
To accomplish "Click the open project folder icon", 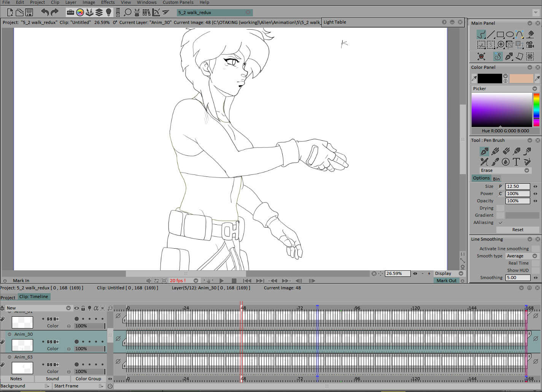I will pos(20,13).
